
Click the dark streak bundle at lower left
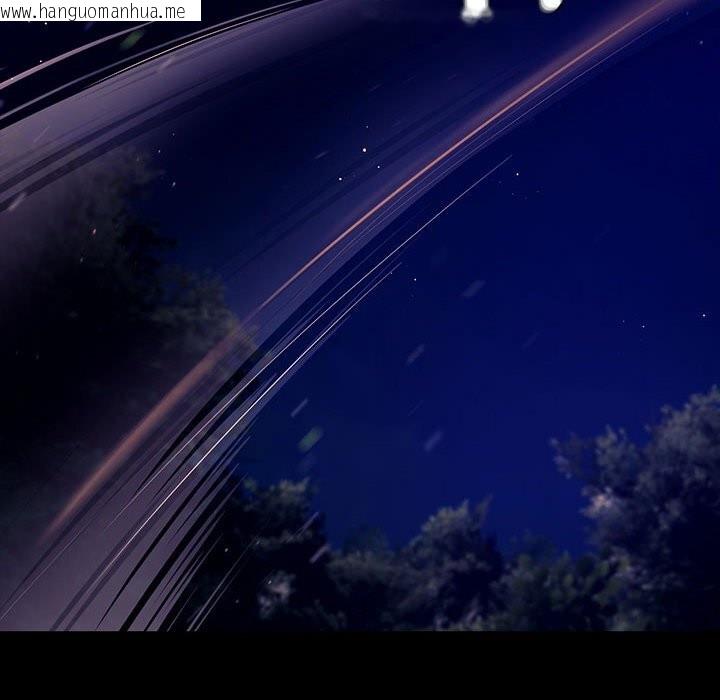(150, 560)
